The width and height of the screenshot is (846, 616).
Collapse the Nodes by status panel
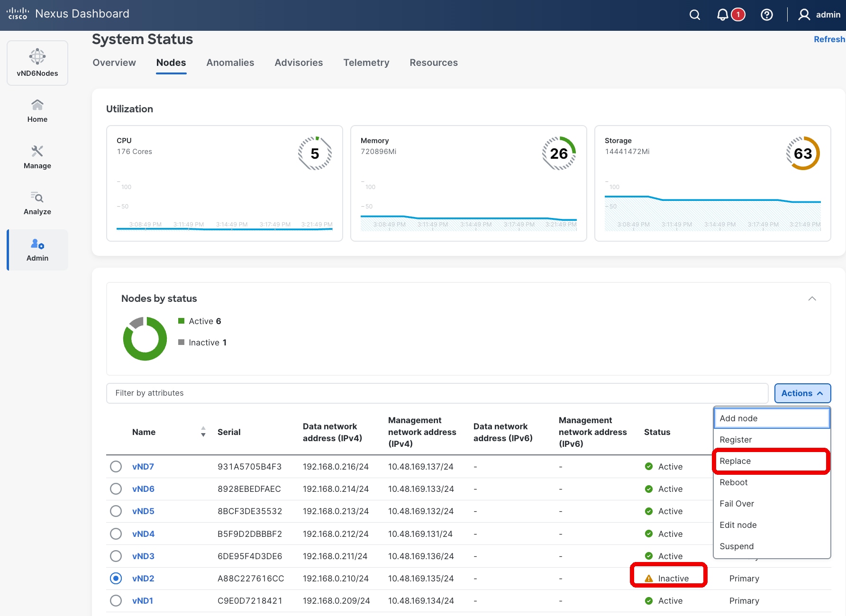(x=812, y=299)
